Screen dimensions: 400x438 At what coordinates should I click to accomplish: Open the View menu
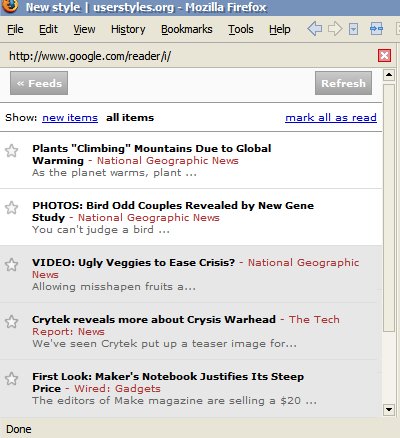[x=84, y=29]
